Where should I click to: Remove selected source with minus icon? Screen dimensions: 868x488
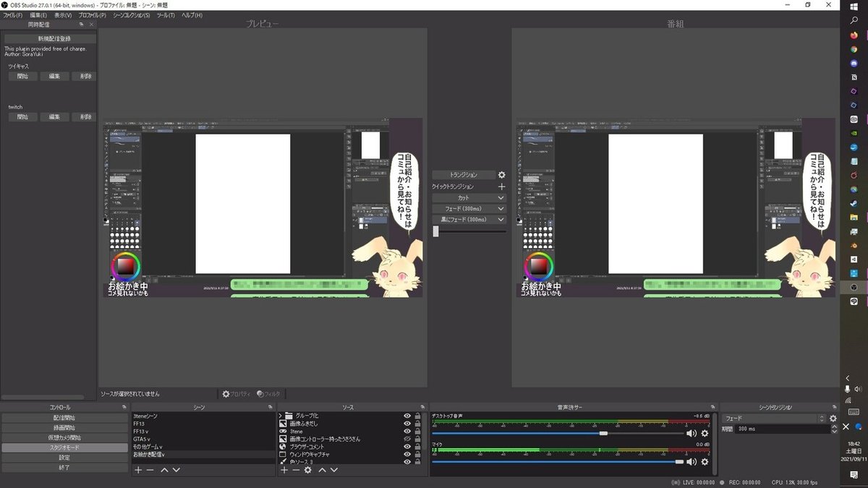(x=295, y=470)
